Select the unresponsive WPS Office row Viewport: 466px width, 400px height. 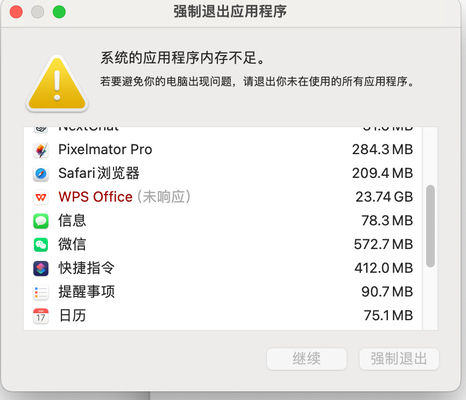click(x=223, y=197)
